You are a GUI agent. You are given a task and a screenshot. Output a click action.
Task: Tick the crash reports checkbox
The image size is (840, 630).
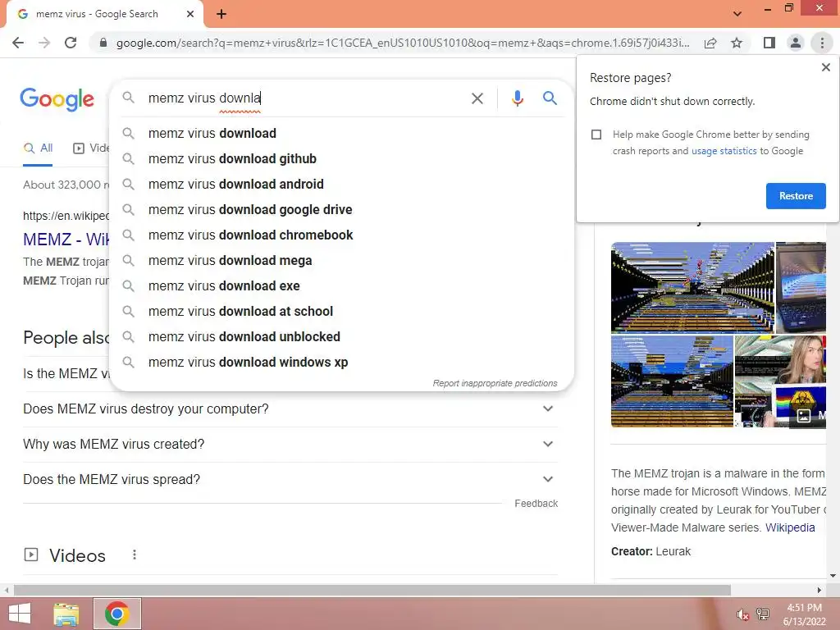pos(596,135)
